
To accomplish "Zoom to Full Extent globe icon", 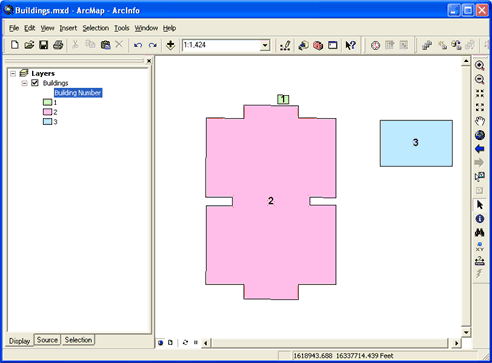I will pos(480,135).
